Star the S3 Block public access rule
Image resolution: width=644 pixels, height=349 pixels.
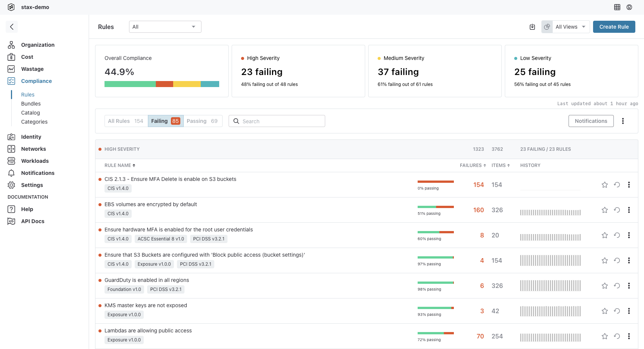(x=605, y=260)
